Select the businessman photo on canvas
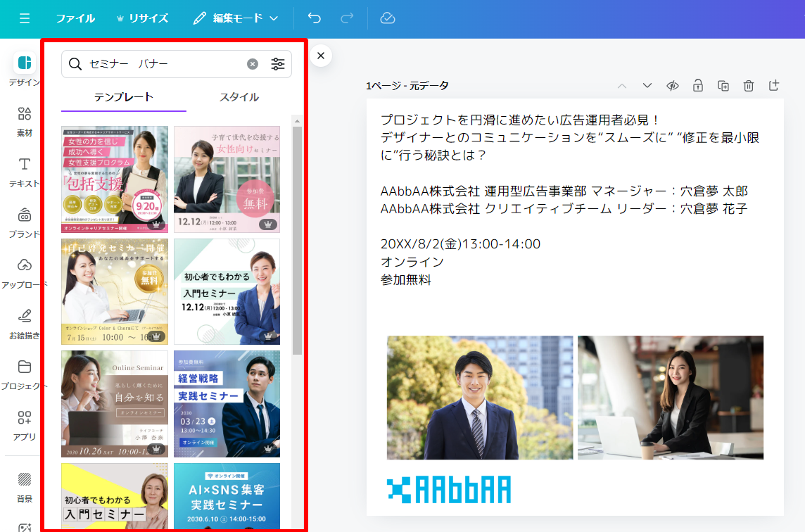The width and height of the screenshot is (805, 532). (479, 398)
